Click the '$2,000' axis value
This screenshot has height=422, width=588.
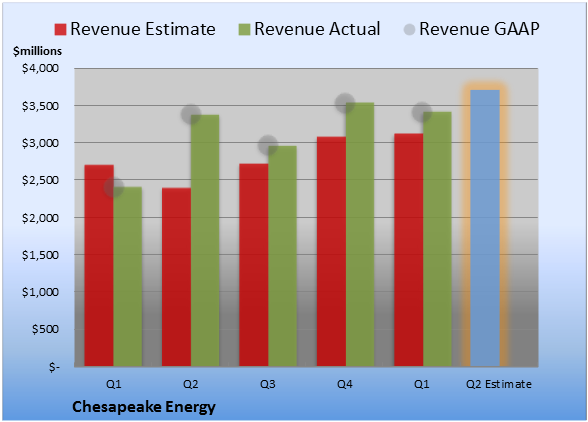[x=40, y=218]
